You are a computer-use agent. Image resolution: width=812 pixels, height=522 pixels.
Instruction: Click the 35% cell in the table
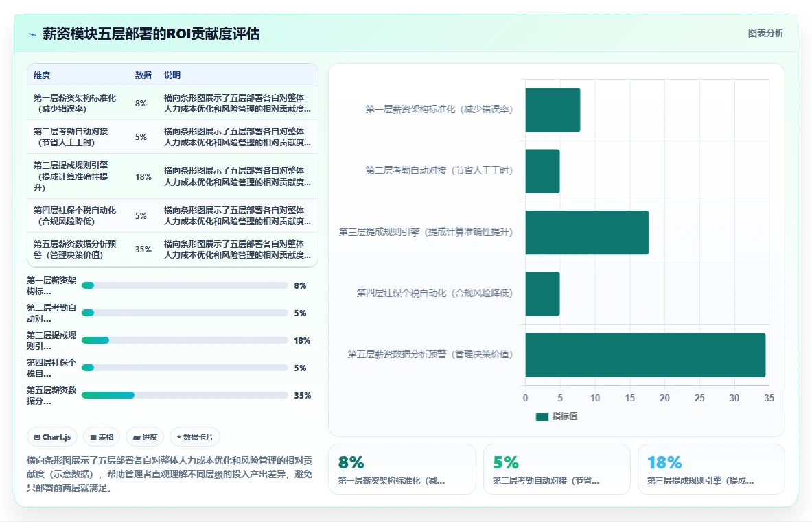[x=143, y=250]
